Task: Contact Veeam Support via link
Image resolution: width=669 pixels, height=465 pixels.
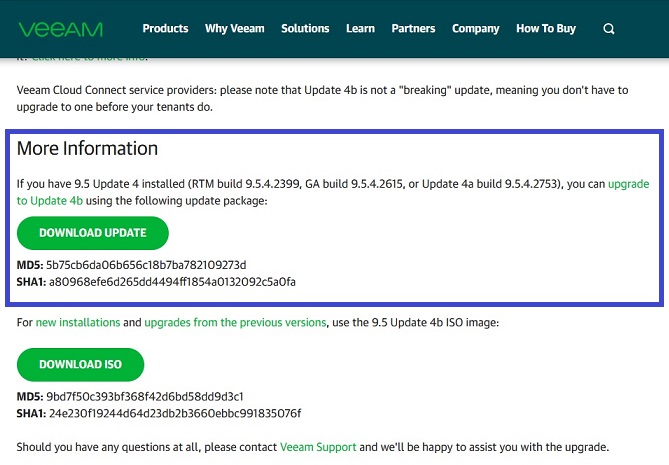Action: [318, 447]
